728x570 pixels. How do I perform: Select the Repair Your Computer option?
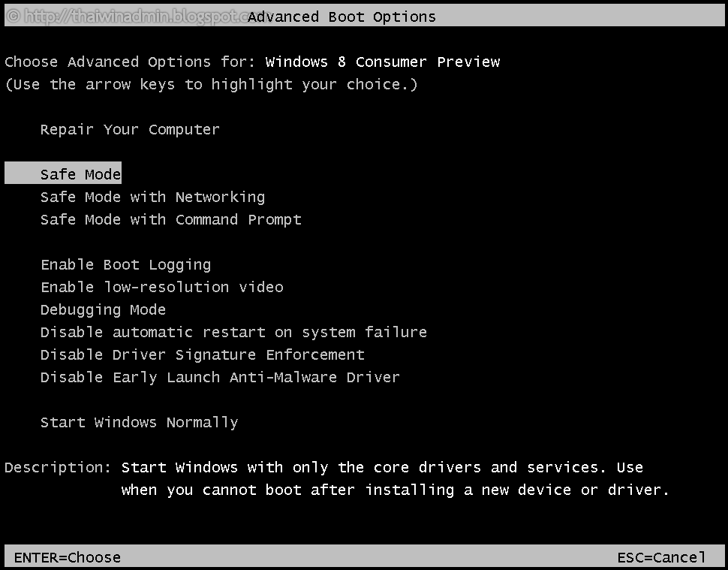tap(130, 129)
